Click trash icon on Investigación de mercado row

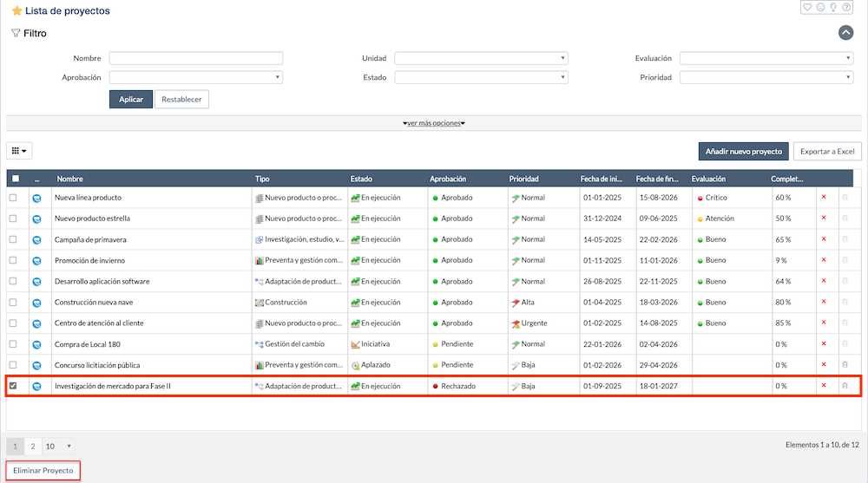844,386
